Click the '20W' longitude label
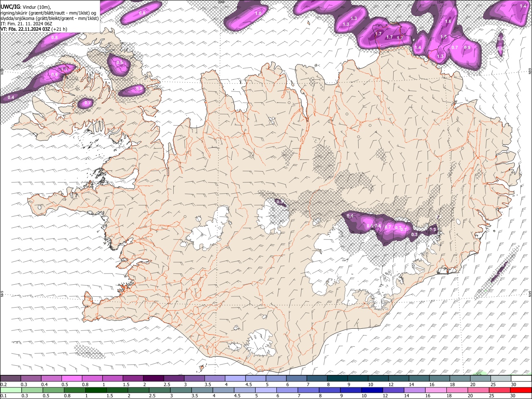Image resolution: width=532 pixels, height=399 pixels. (221, 2)
